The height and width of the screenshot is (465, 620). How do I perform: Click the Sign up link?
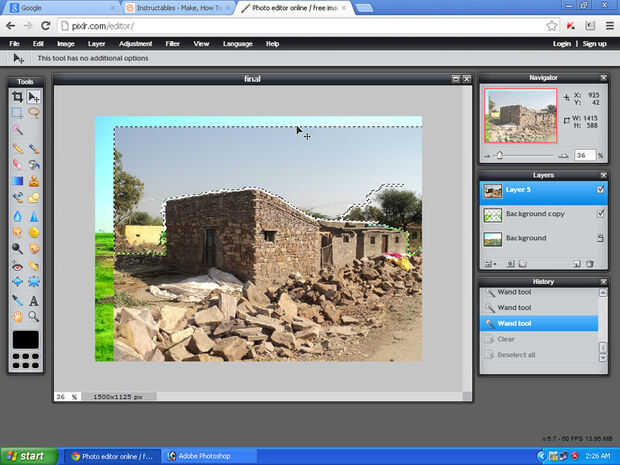(594, 44)
